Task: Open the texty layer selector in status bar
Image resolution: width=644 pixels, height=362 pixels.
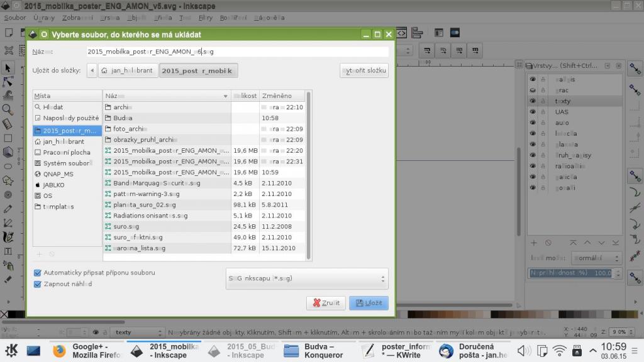Action: (138, 332)
